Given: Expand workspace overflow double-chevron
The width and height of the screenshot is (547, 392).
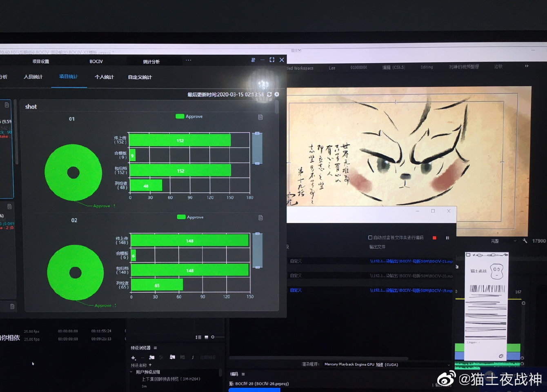Looking at the screenshot, I should [x=527, y=66].
